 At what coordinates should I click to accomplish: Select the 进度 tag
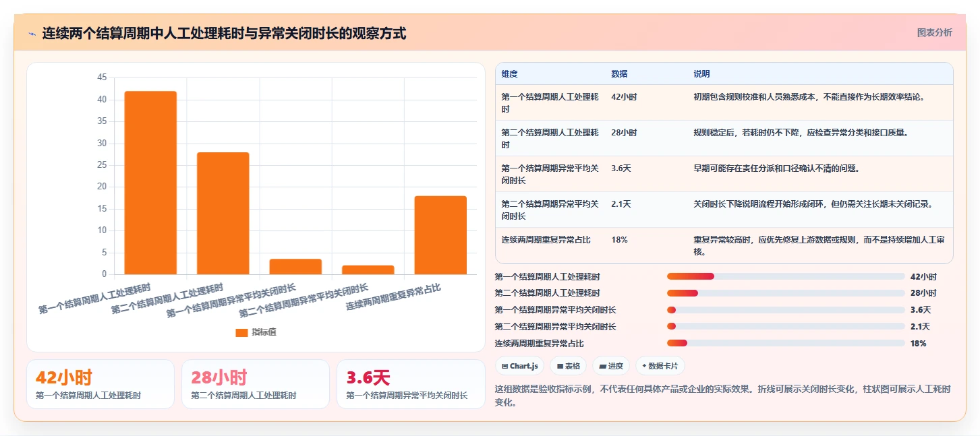610,366
